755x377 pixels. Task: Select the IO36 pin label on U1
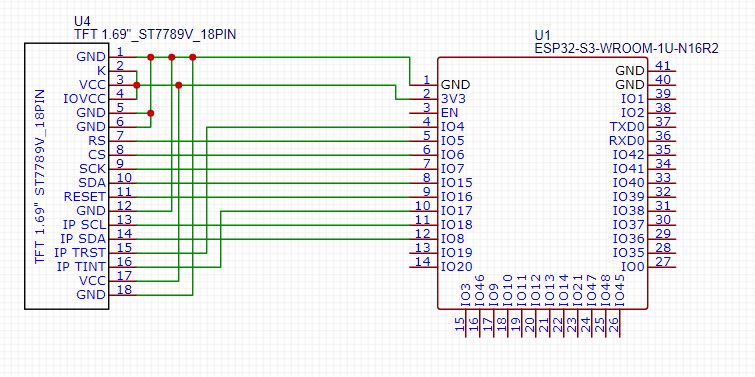[628, 238]
